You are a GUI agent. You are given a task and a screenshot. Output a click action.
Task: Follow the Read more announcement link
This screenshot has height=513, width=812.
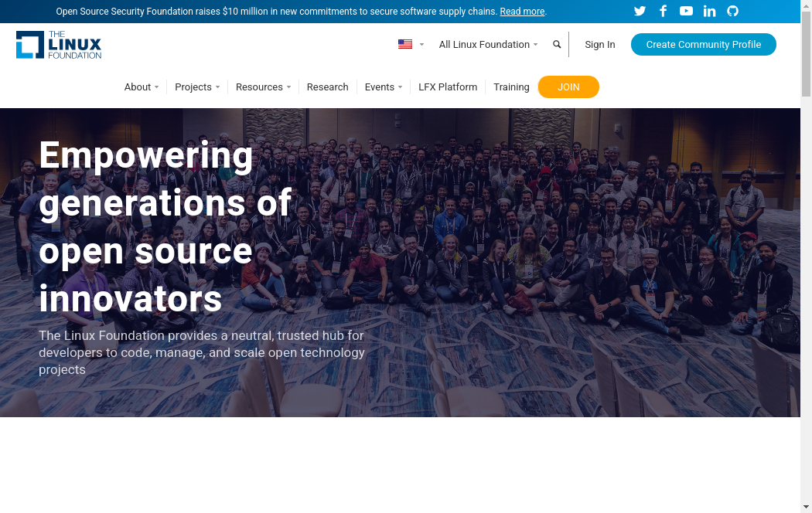[x=522, y=12]
